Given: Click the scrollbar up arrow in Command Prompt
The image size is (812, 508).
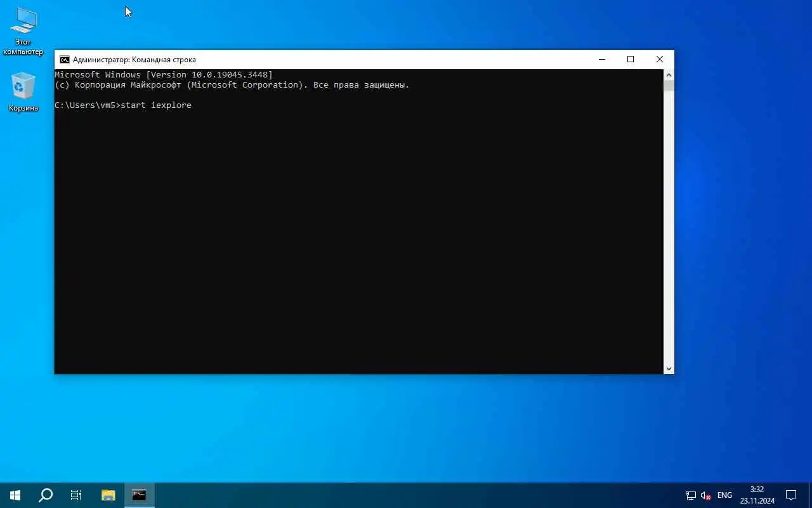Looking at the screenshot, I should (669, 74).
